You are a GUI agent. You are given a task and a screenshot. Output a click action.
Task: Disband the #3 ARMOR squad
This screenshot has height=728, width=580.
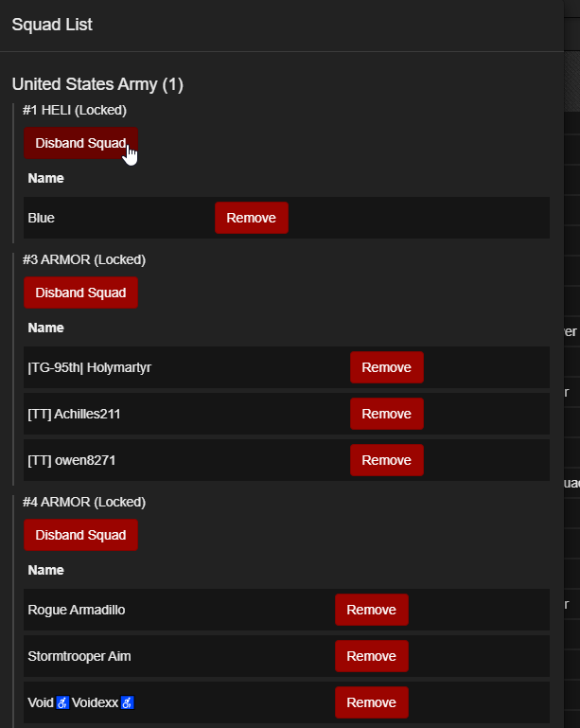pos(80,293)
